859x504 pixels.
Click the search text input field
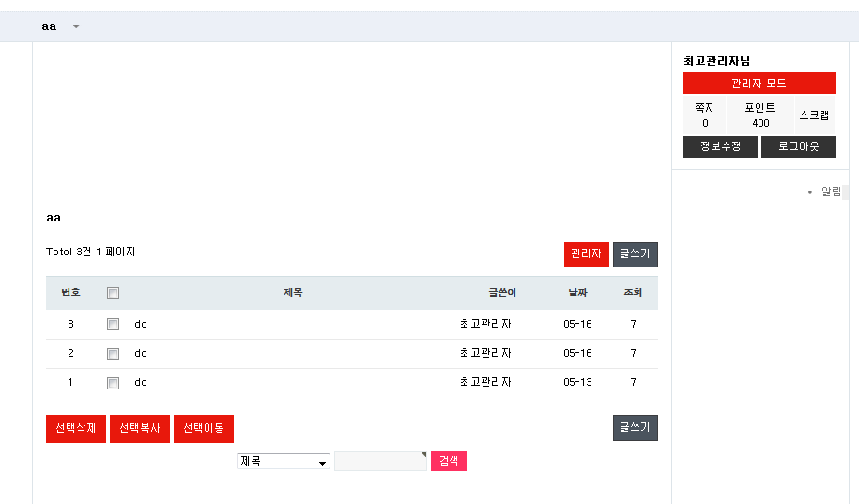[379, 462]
